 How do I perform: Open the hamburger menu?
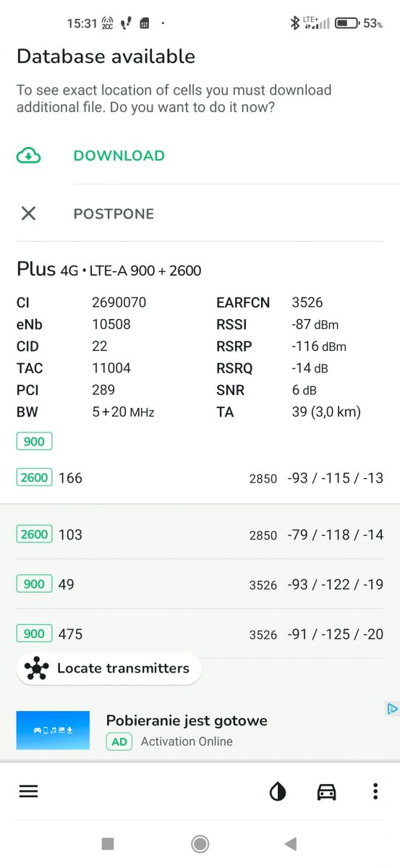click(28, 791)
